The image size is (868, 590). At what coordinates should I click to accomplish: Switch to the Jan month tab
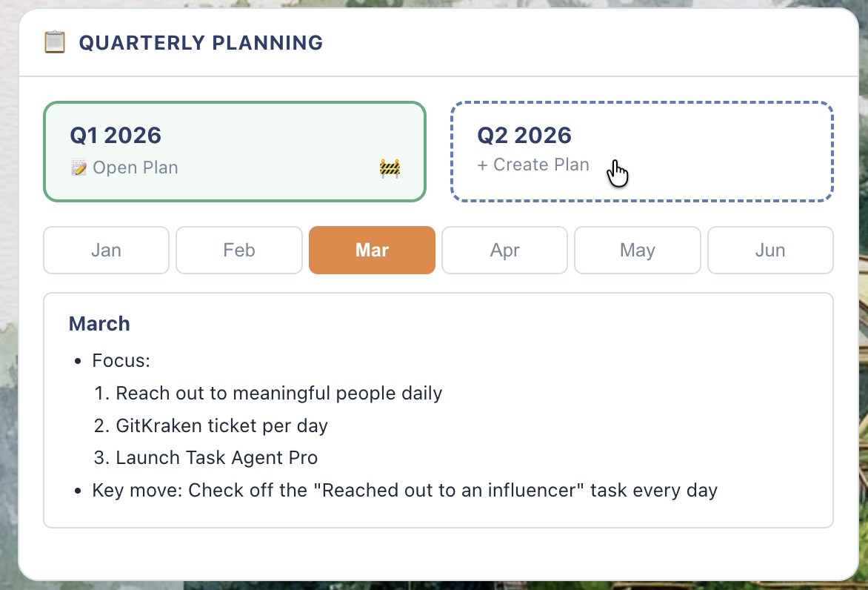click(106, 251)
